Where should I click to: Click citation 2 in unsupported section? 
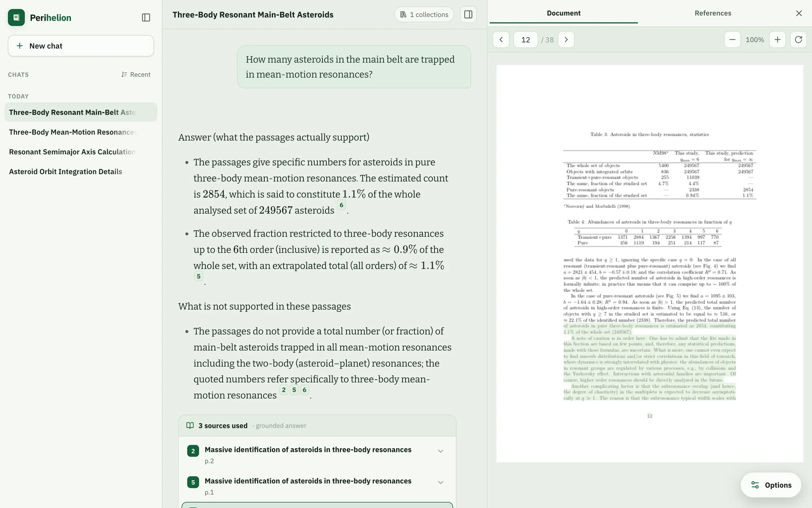283,390
